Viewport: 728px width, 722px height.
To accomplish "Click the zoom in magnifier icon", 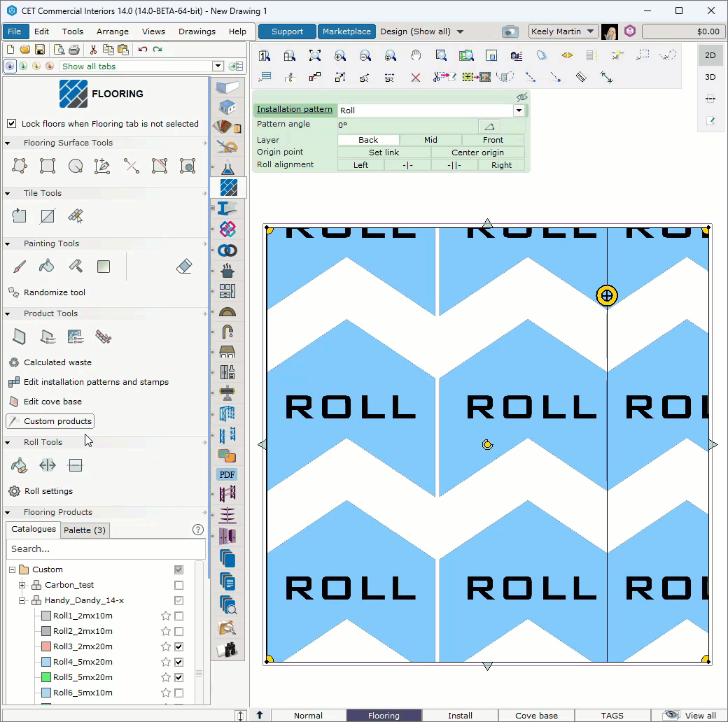I will click(x=340, y=56).
